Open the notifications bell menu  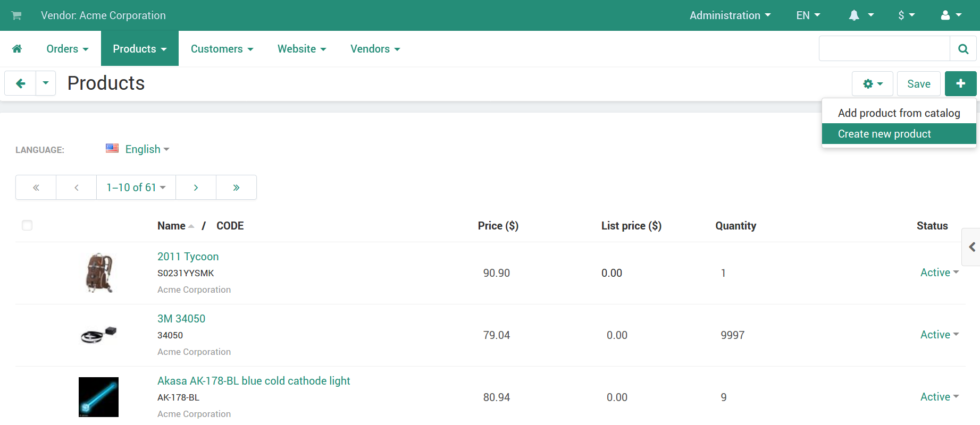click(x=861, y=15)
